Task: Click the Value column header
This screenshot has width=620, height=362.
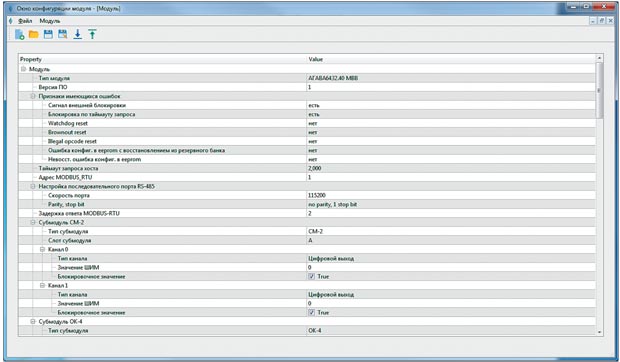Action: point(451,59)
